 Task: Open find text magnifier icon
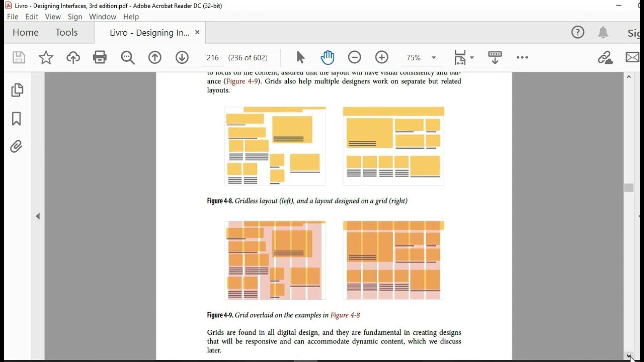coord(128,57)
